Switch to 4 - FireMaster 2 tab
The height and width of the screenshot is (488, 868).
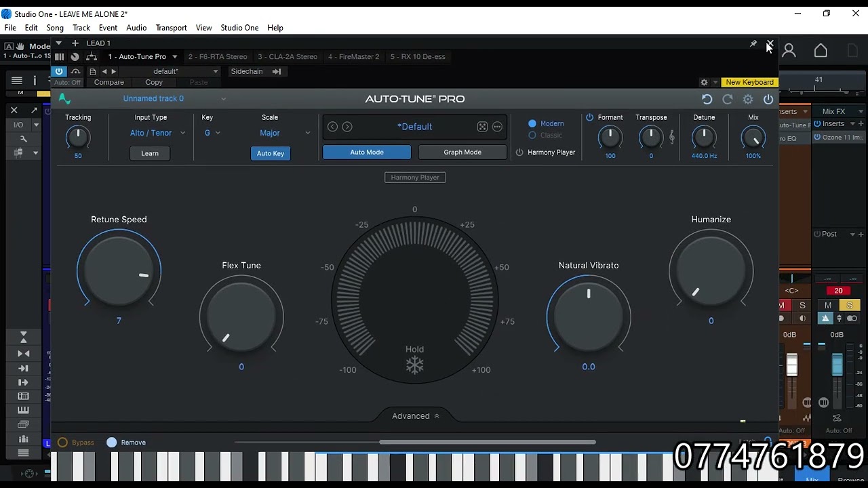pyautogui.click(x=353, y=57)
